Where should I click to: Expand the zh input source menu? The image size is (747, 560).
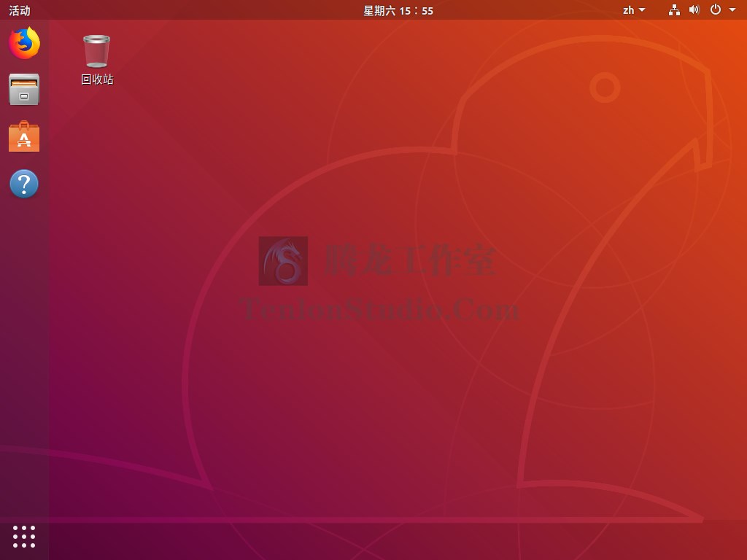pyautogui.click(x=634, y=10)
